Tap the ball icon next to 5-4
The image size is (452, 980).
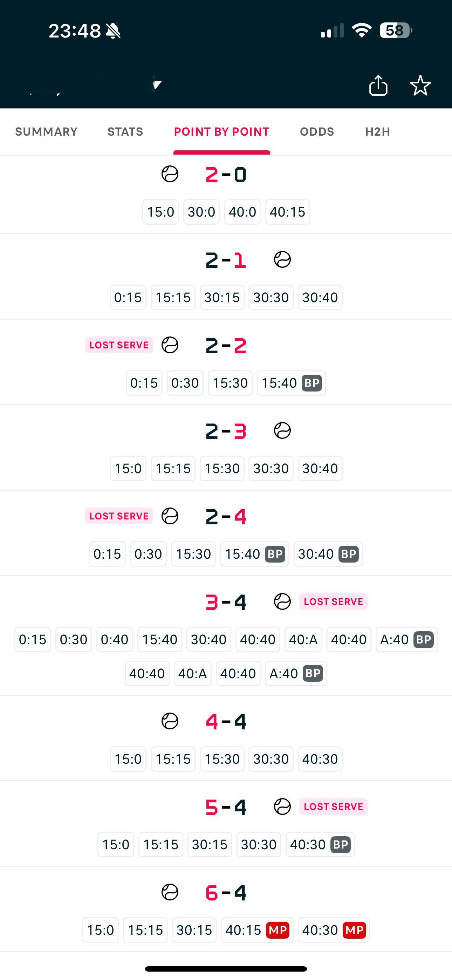click(282, 807)
